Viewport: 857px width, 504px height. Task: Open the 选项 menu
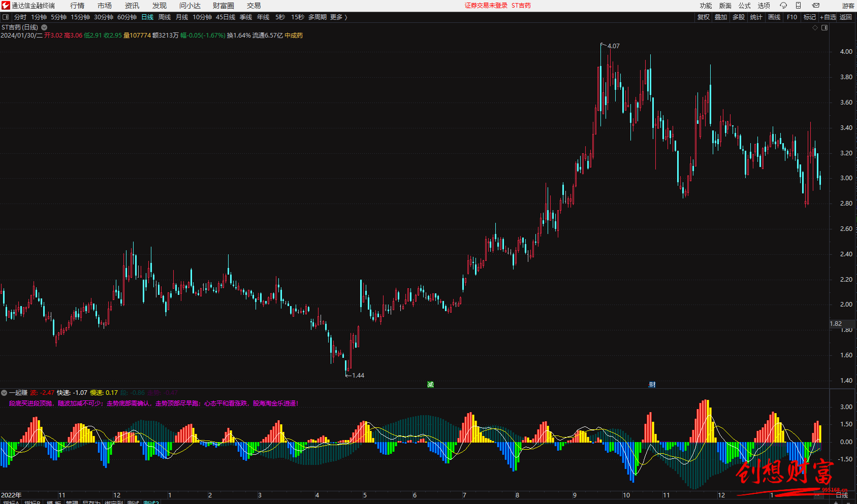(764, 6)
